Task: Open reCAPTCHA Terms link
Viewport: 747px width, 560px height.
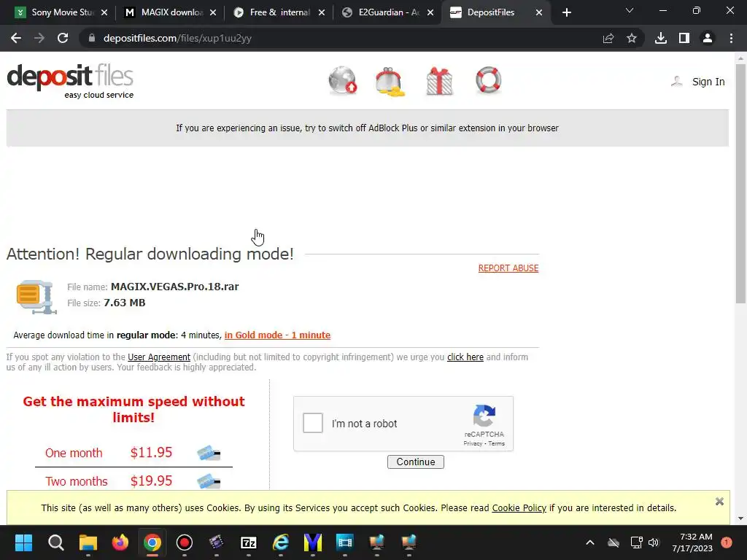Action: (496, 443)
